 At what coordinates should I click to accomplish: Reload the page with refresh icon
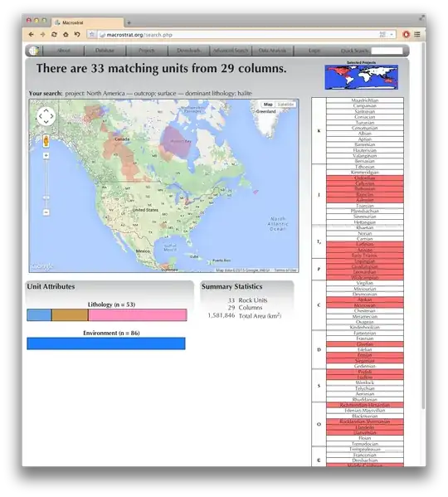click(54, 34)
